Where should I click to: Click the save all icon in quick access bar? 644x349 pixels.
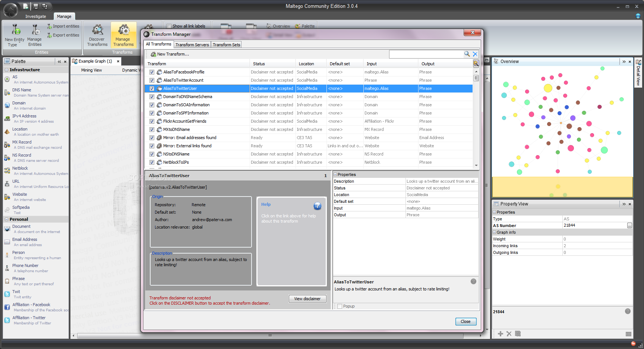pos(45,6)
